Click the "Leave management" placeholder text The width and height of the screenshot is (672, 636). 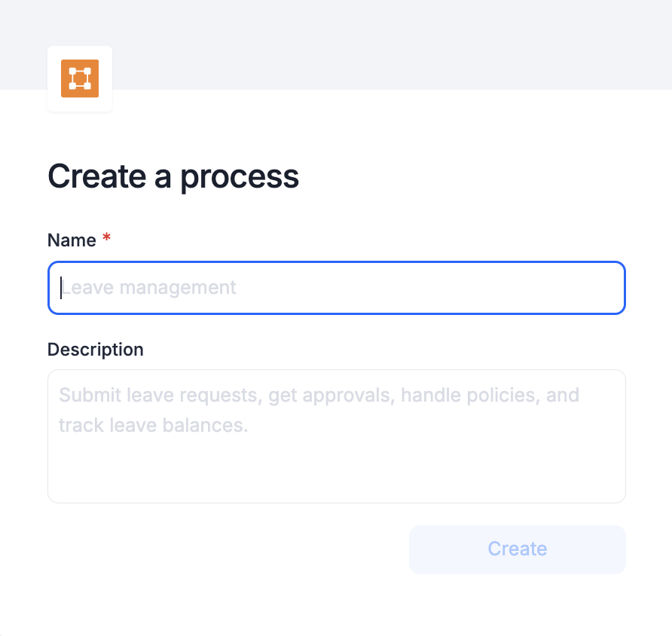pyautogui.click(x=149, y=287)
